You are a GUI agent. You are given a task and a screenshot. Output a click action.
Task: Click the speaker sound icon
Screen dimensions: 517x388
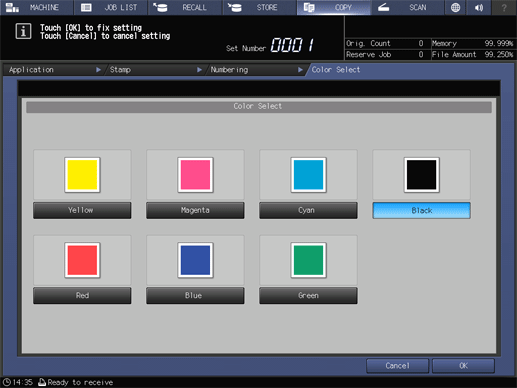tap(479, 7)
